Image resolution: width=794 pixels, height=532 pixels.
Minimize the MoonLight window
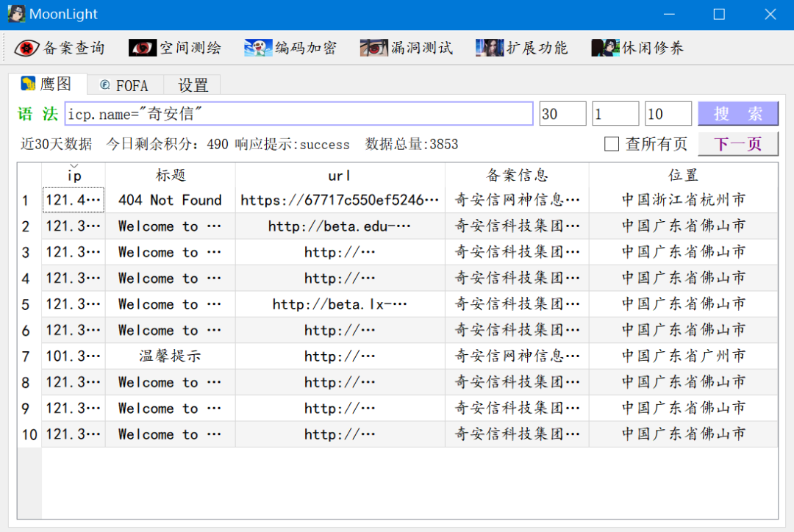670,14
